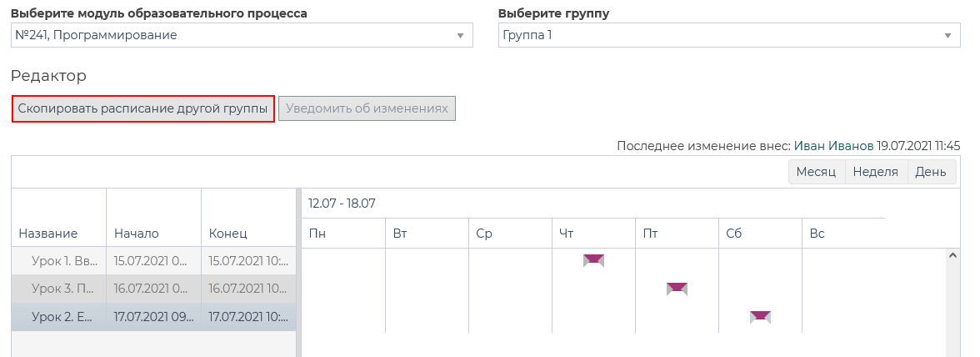This screenshot has width=980, height=357.
Task: Switch to 'День' view
Action: [931, 172]
